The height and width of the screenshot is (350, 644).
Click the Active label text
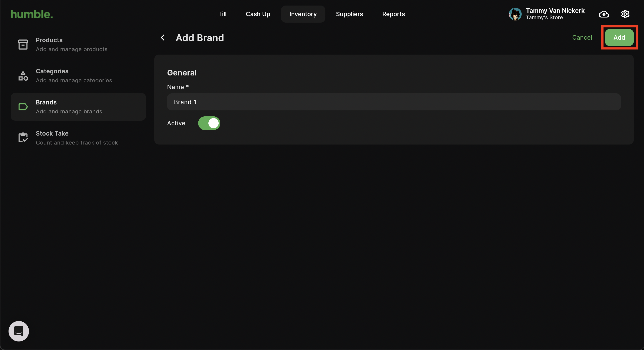176,123
